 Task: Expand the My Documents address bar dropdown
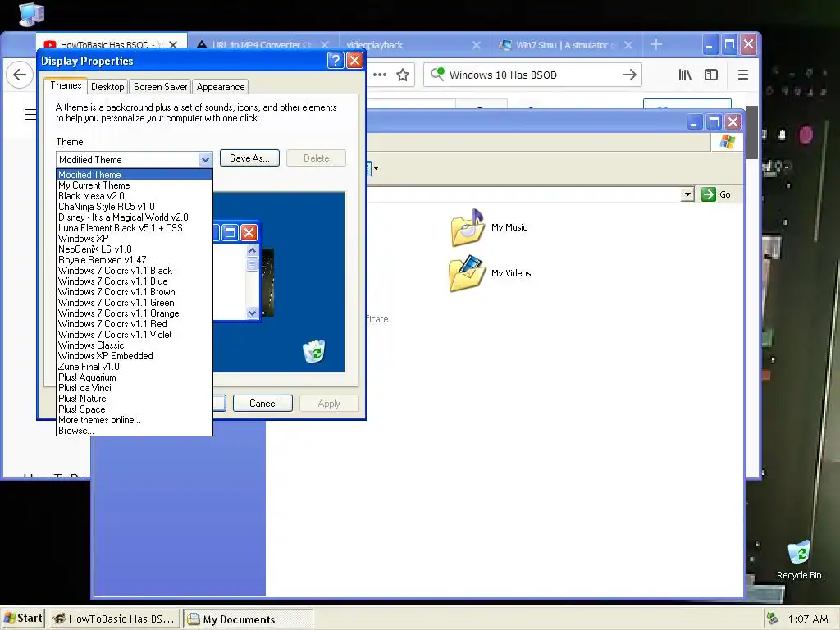688,194
